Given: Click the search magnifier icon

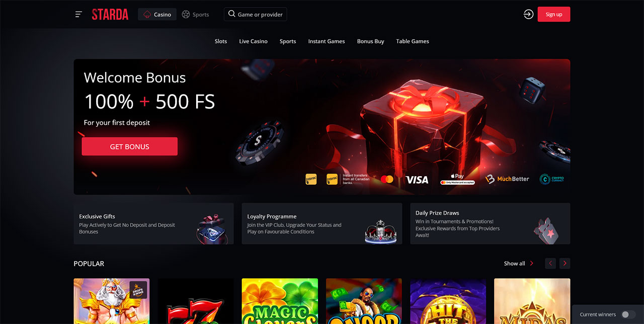Looking at the screenshot, I should point(231,14).
